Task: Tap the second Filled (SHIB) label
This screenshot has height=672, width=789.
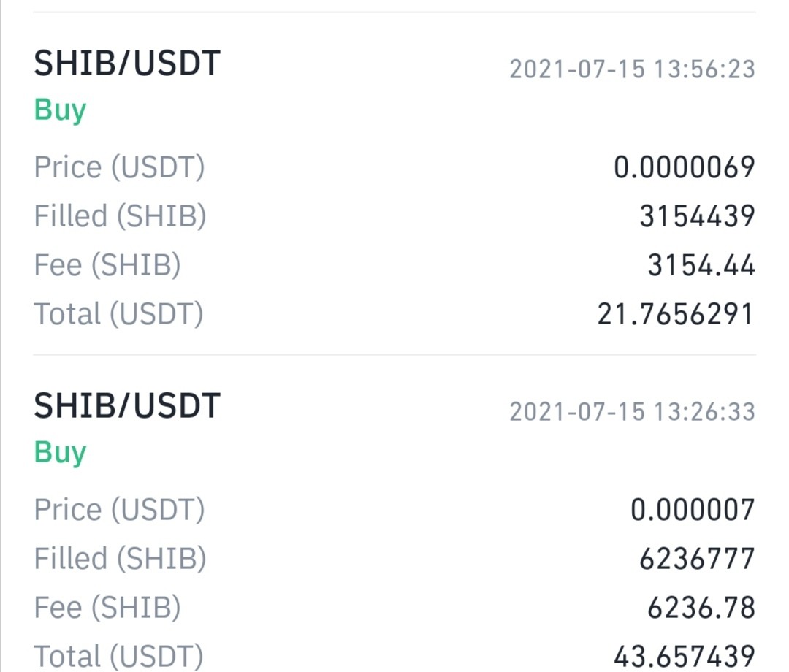Action: pyautogui.click(x=121, y=559)
